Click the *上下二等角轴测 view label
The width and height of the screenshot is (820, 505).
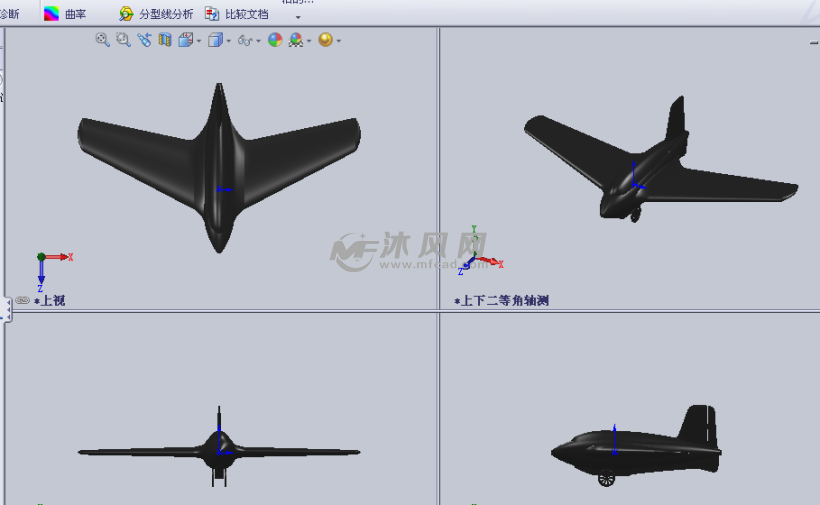[x=502, y=301]
